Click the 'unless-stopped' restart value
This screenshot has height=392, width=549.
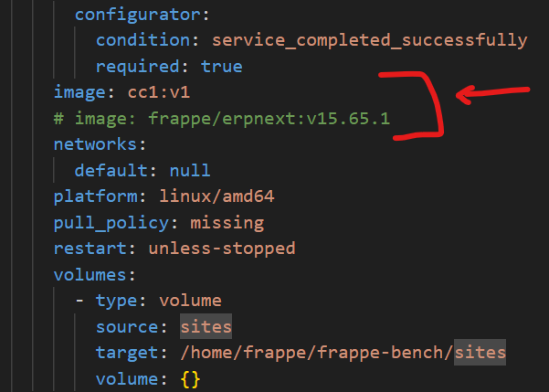222,249
